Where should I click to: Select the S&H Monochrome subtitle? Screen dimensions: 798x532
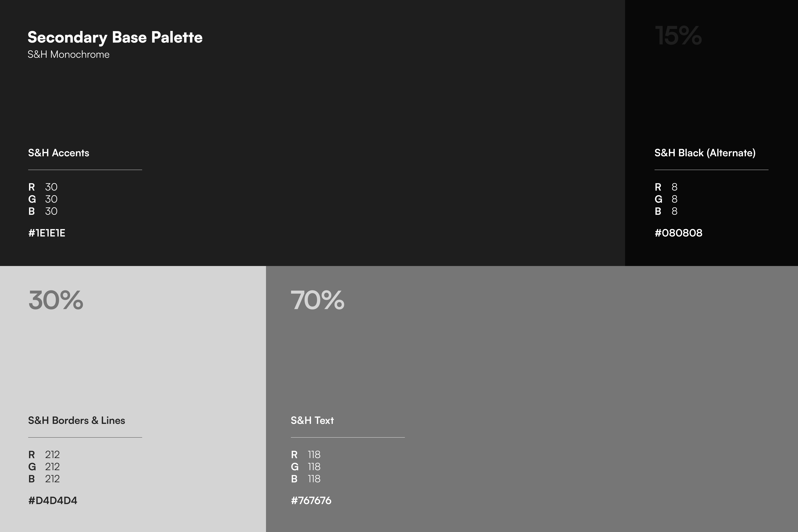click(x=68, y=55)
